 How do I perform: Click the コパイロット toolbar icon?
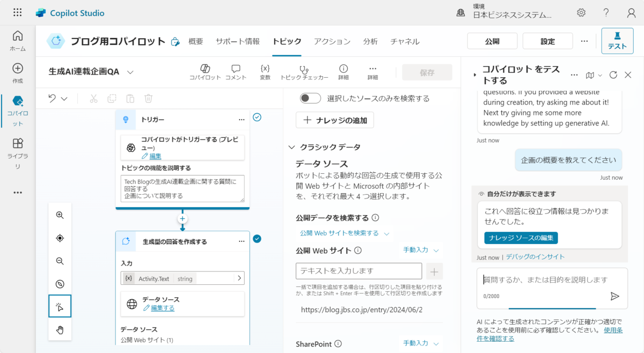coord(205,69)
